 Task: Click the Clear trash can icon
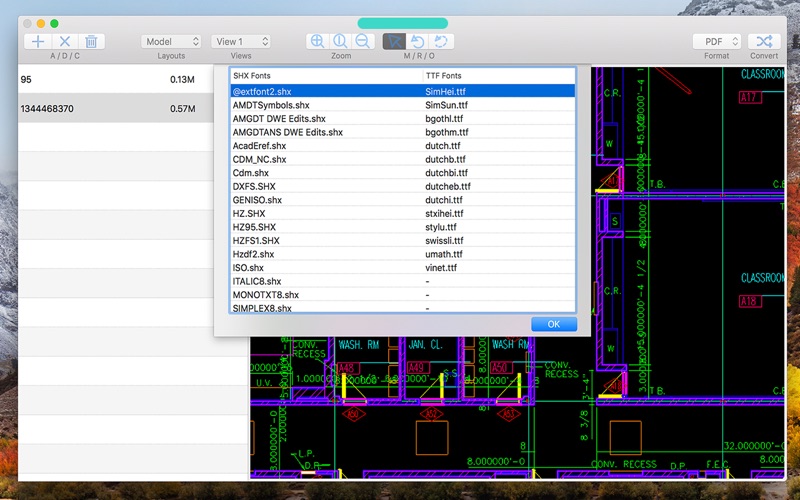click(91, 41)
